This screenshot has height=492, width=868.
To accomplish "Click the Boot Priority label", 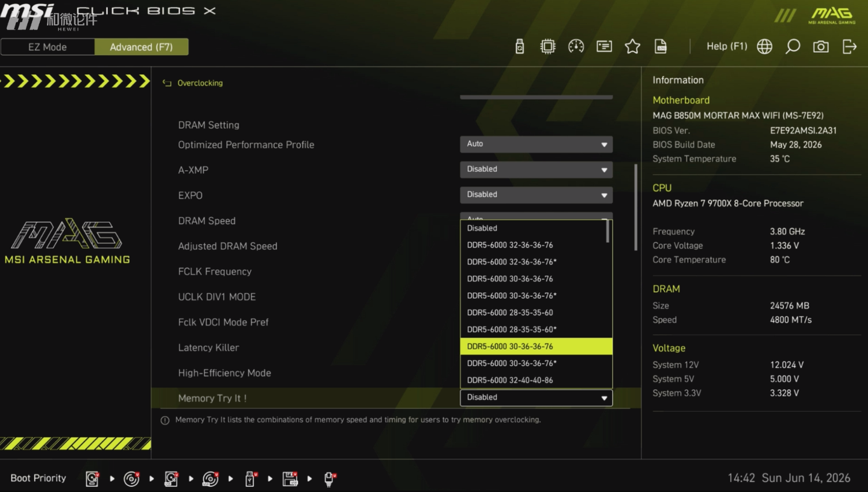I will tap(38, 478).
